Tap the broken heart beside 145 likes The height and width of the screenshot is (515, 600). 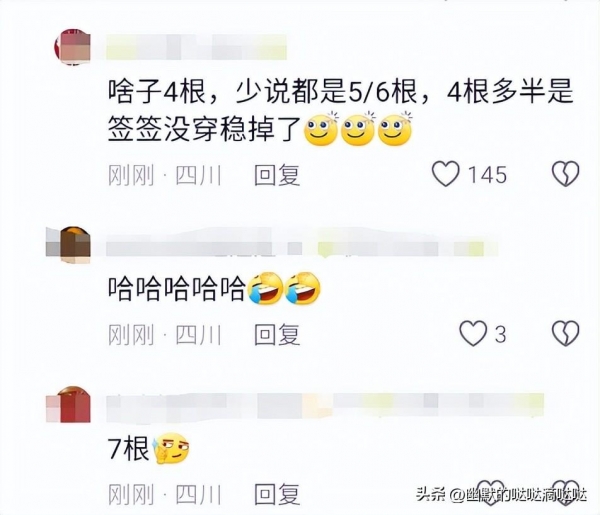[566, 174]
